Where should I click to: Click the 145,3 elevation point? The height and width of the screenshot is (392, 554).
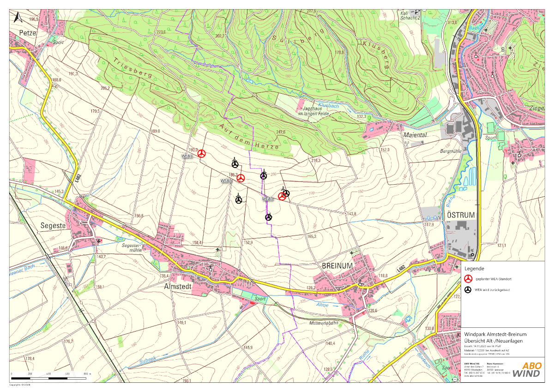59,191
